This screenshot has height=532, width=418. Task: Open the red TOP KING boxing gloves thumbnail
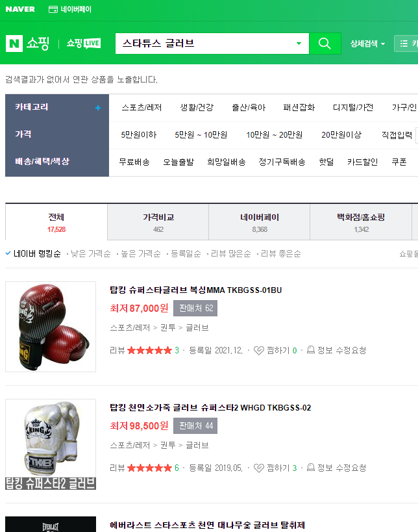tap(51, 327)
